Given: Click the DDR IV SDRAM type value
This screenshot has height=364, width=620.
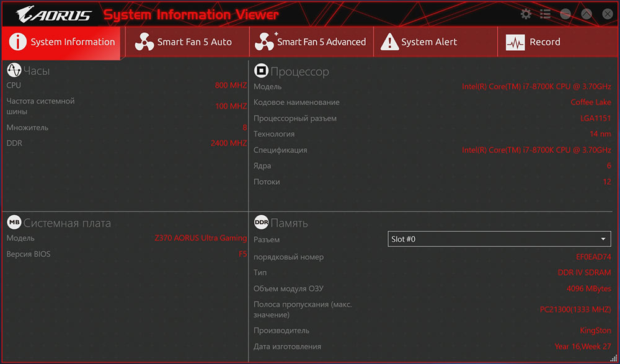Looking at the screenshot, I should point(585,272).
